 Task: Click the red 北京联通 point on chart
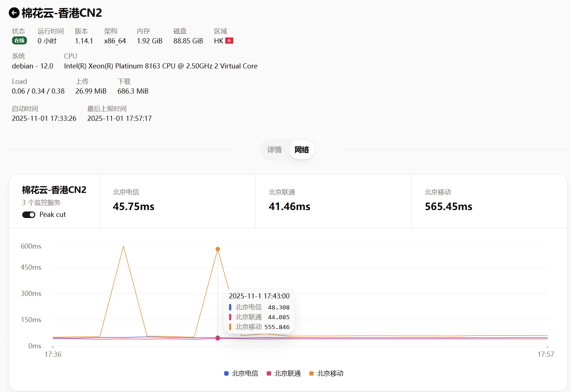pos(218,338)
